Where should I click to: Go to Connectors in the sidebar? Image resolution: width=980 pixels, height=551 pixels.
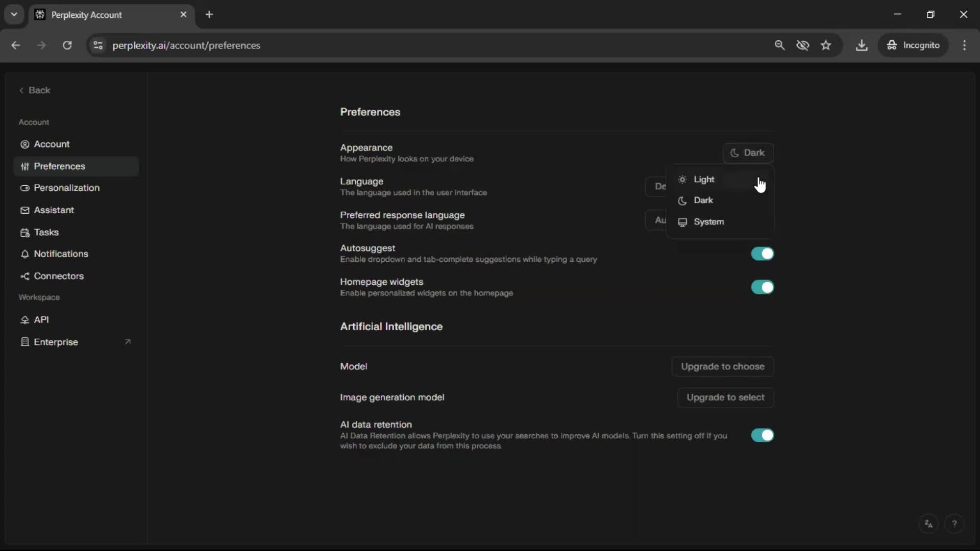coord(59,276)
